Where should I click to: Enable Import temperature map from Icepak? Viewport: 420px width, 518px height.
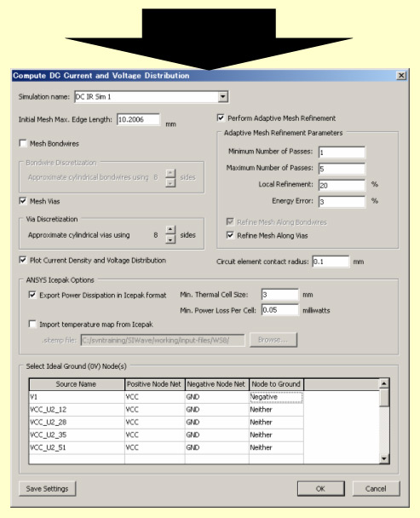(x=32, y=324)
